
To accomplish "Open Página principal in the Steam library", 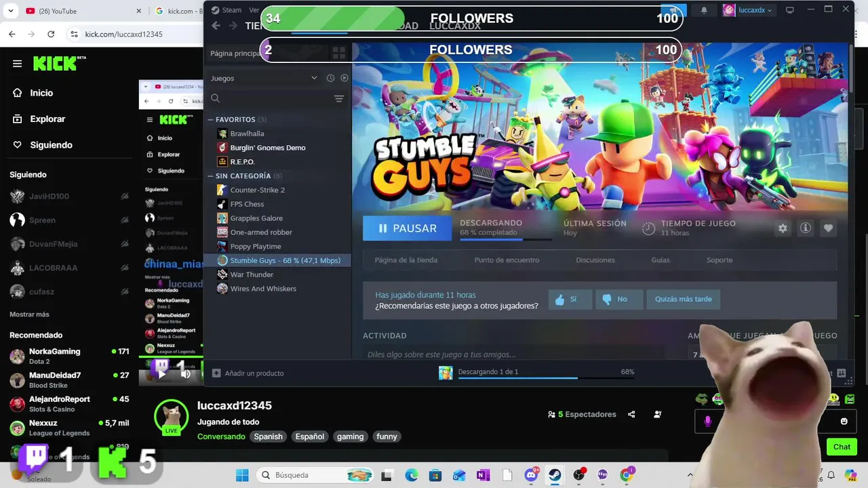I will [x=235, y=53].
